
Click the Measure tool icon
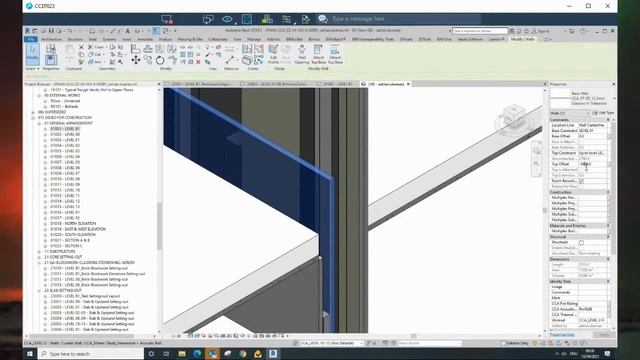point(230,60)
